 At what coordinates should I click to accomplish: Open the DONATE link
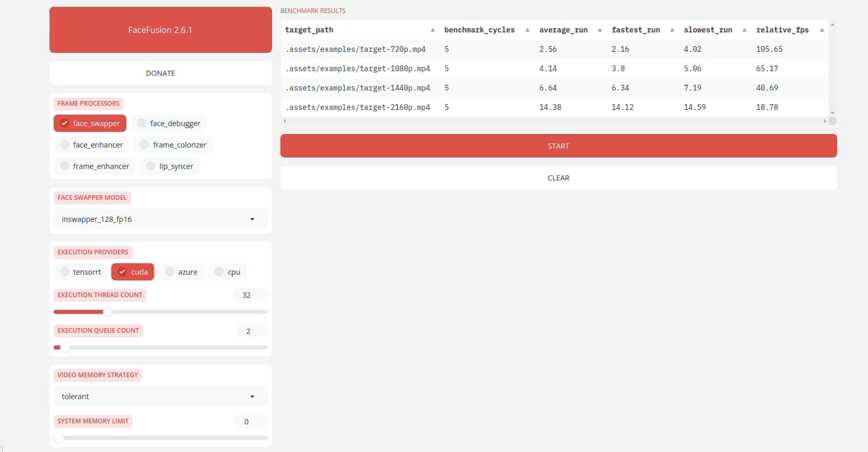pos(160,73)
